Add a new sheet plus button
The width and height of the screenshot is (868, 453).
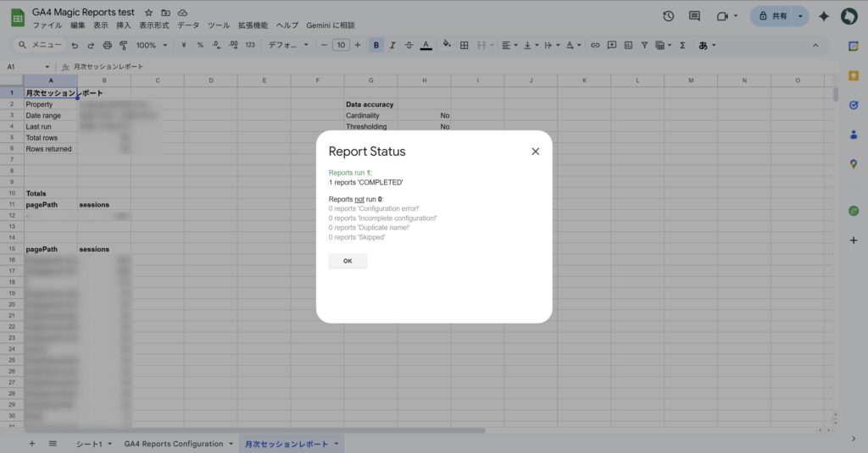[x=31, y=444]
